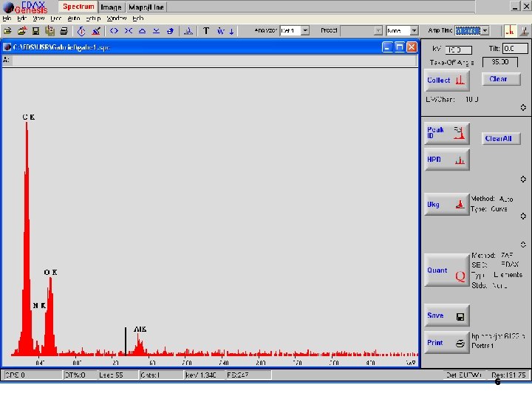
Task: Click the Collect button
Action: pyautogui.click(x=447, y=81)
